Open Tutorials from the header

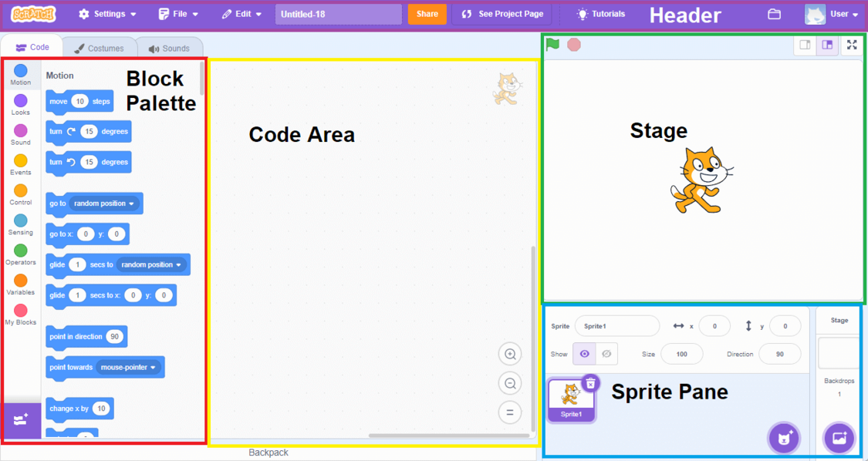(x=601, y=15)
